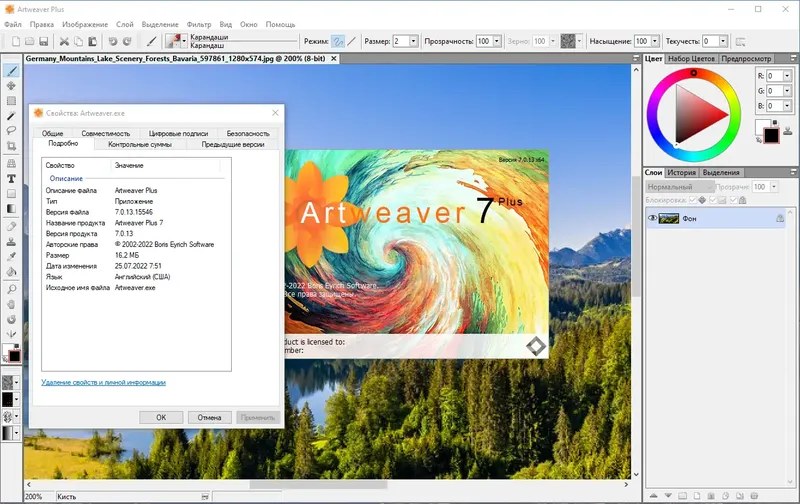
Task: Click OK in the properties dialog
Action: tap(161, 417)
